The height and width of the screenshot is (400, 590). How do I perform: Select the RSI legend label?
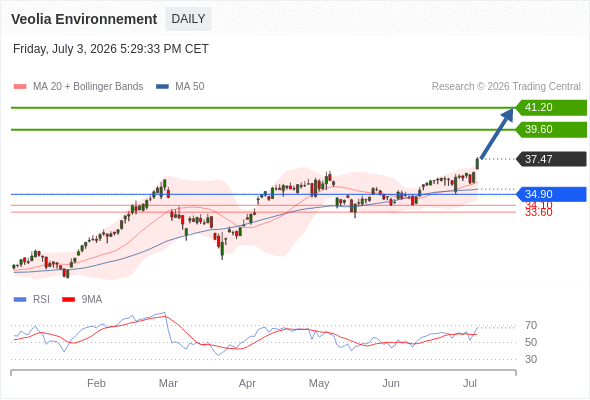coord(41,300)
